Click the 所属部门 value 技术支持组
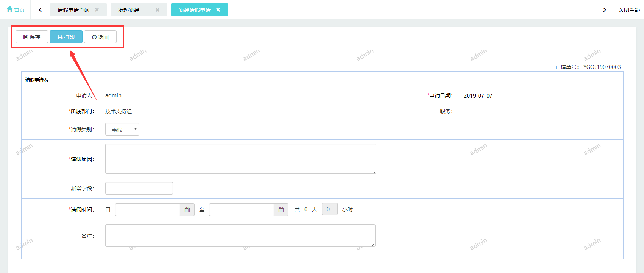This screenshot has width=644, height=273. pos(119,111)
